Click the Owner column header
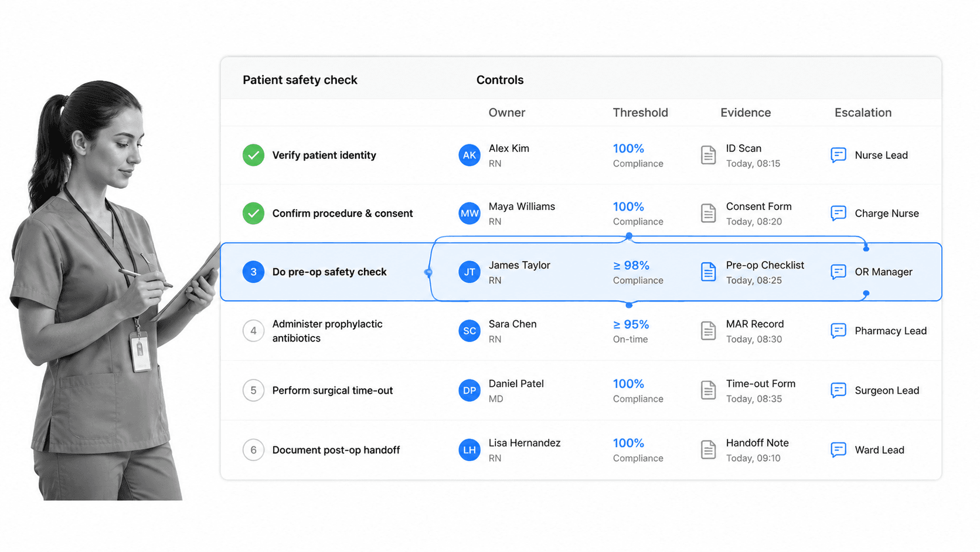 (507, 113)
